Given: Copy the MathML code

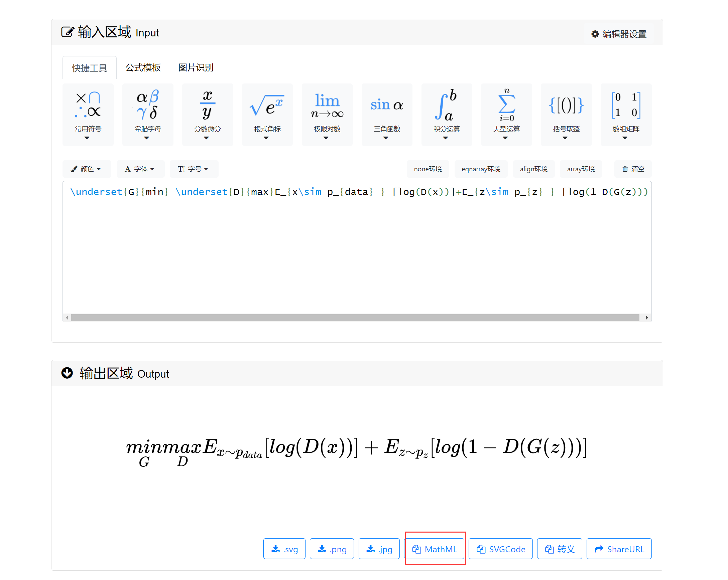Looking at the screenshot, I should [435, 549].
